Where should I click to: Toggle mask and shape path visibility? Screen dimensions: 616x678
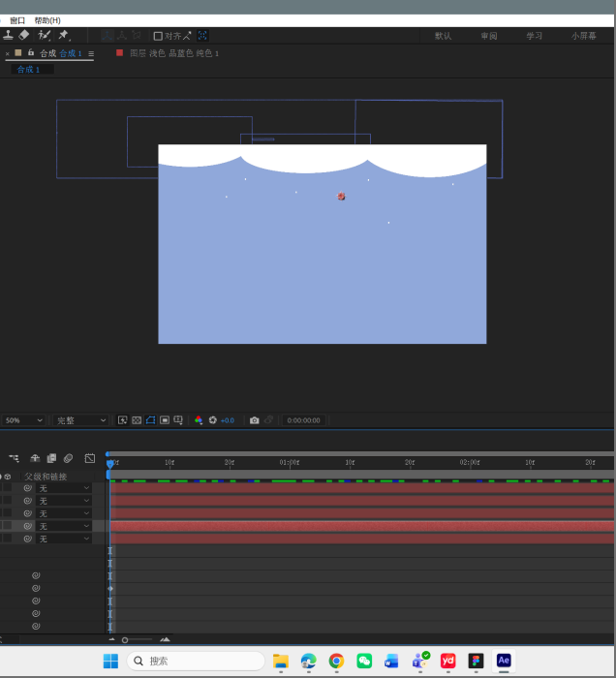click(150, 420)
